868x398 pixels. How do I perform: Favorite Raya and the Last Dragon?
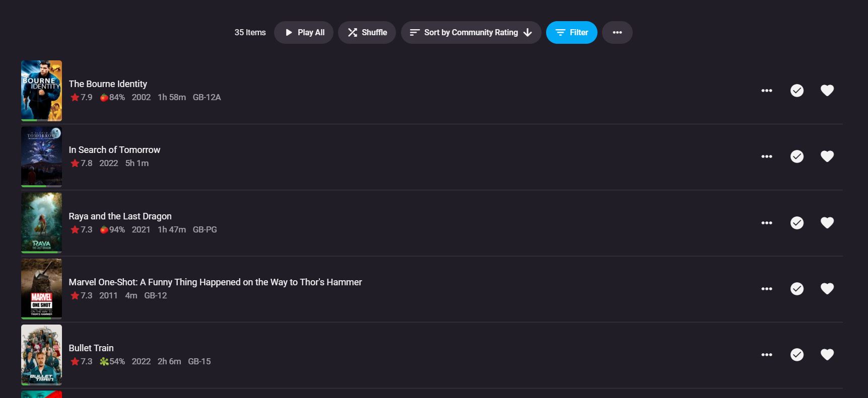[x=827, y=222]
